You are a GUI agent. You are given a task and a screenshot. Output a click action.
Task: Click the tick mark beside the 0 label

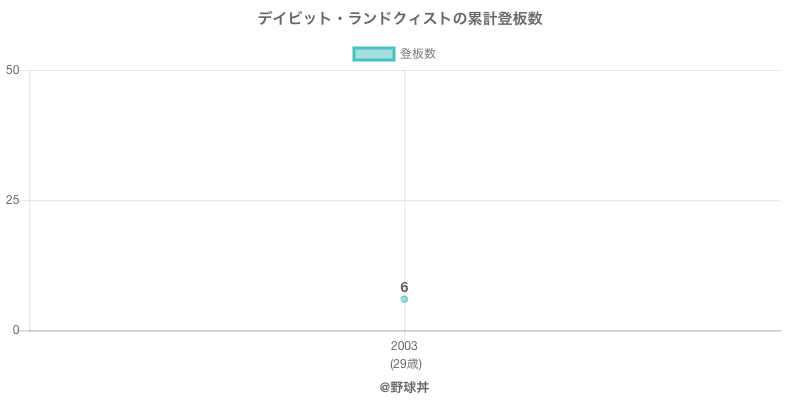[25, 330]
